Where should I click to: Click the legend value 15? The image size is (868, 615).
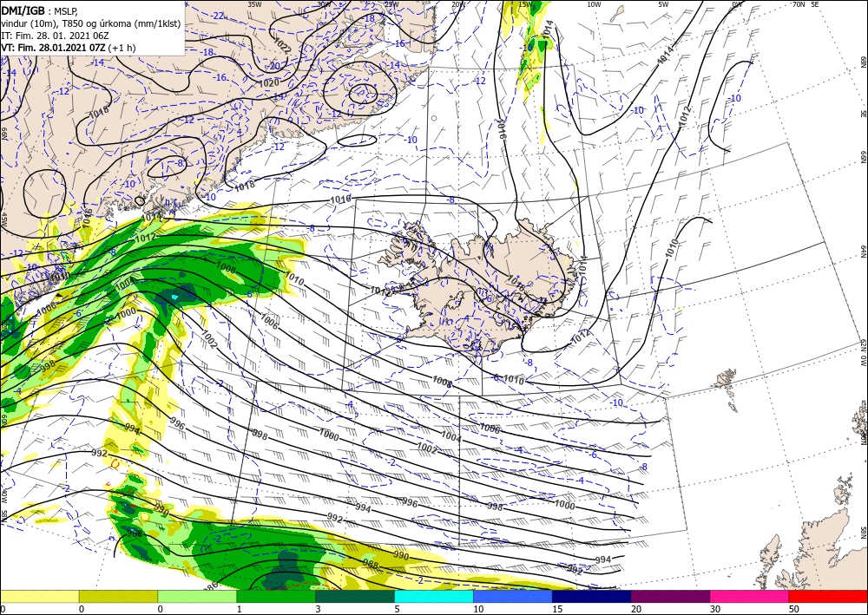(557, 609)
